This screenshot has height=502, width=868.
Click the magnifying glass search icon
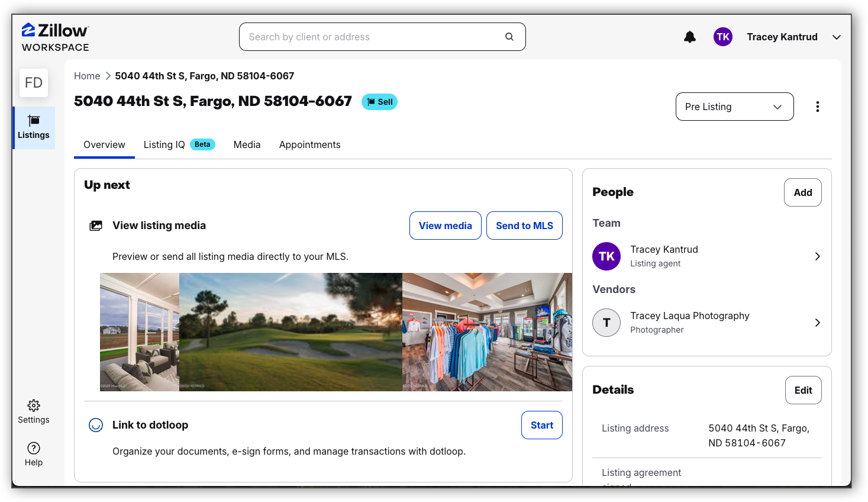[509, 36]
